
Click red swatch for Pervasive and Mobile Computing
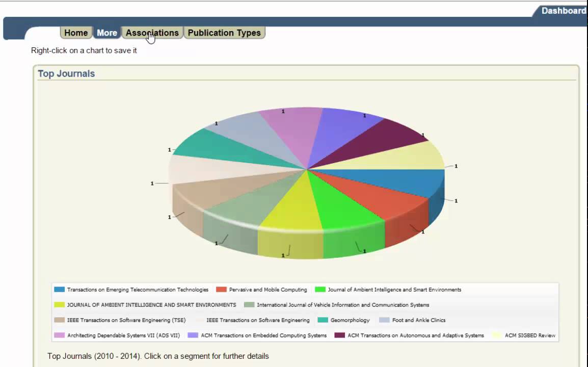(221, 290)
